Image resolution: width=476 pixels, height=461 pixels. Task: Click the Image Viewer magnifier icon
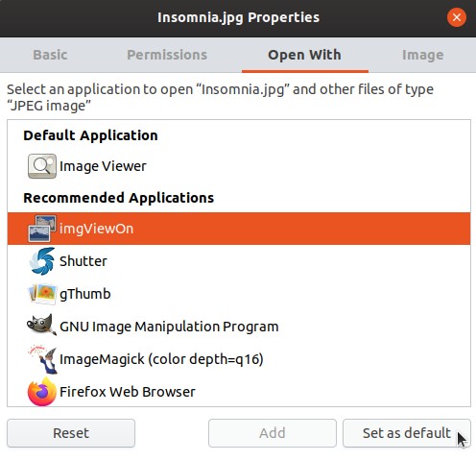42,166
